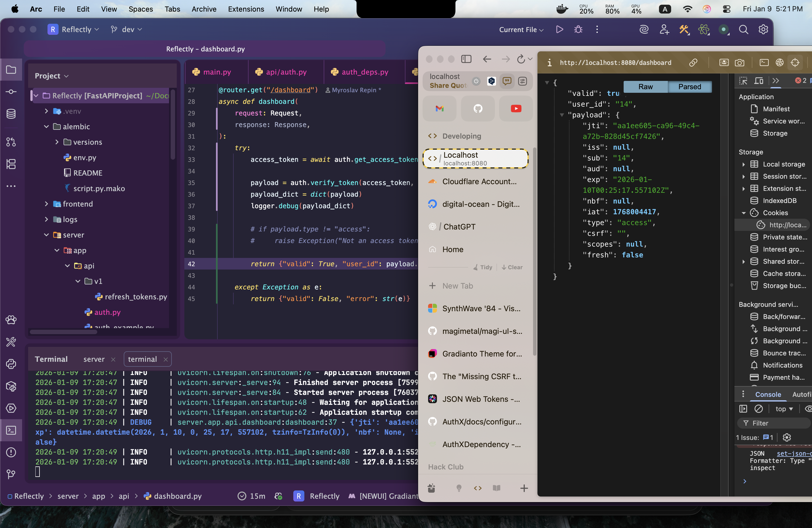Open the Terminal tool window icon

pyautogui.click(x=11, y=430)
